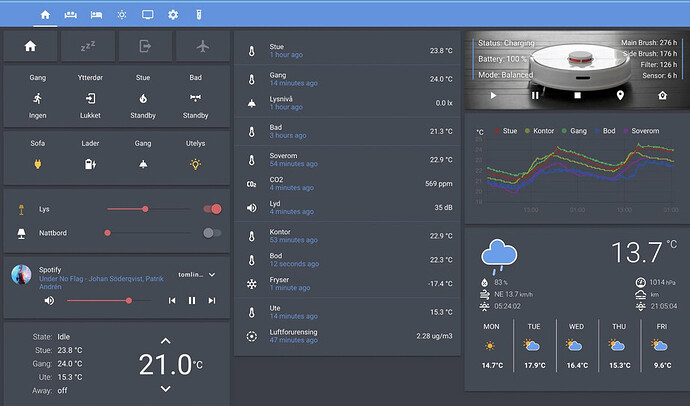Screen dimensions: 690x406
Task: Turn on the Nattbord lamp toggle
Action: [211, 233]
